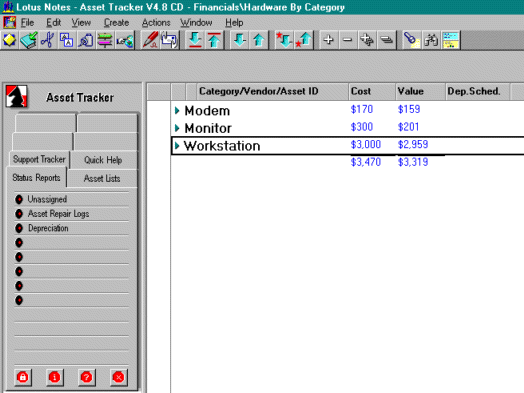Click the red pencil edit icon
This screenshot has width=524, height=393.
pos(150,40)
